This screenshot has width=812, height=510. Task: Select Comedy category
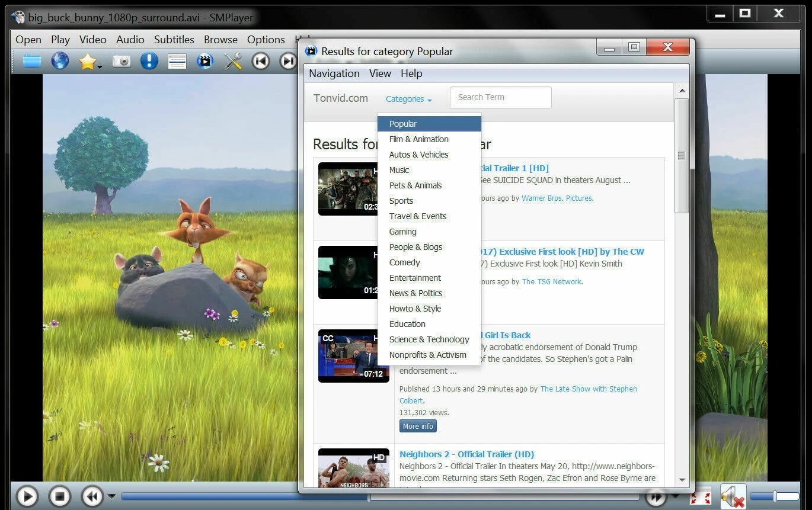tap(429, 262)
